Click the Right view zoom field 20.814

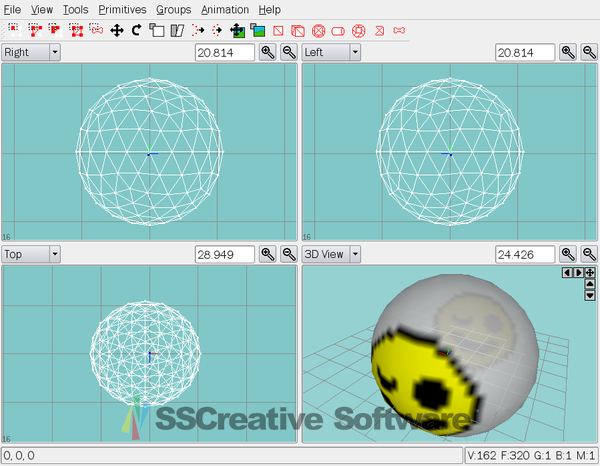[225, 52]
